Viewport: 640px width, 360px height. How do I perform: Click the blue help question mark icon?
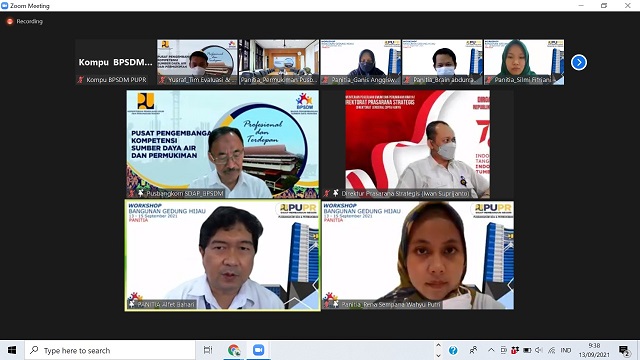click(453, 350)
